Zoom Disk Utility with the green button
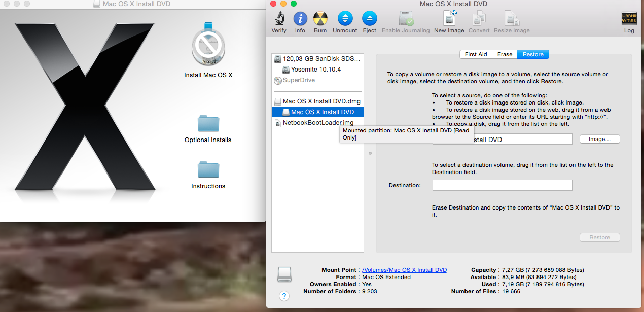The width and height of the screenshot is (644, 312). pyautogui.click(x=294, y=4)
